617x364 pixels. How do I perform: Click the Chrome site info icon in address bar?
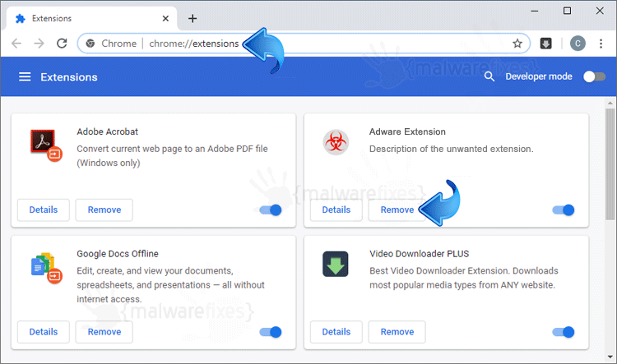click(x=90, y=44)
